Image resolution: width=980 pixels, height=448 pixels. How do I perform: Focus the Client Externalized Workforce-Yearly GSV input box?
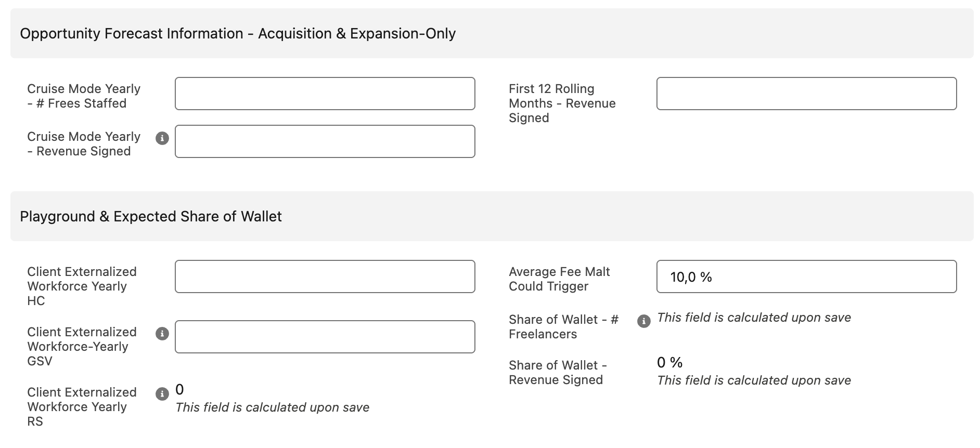[x=325, y=337]
